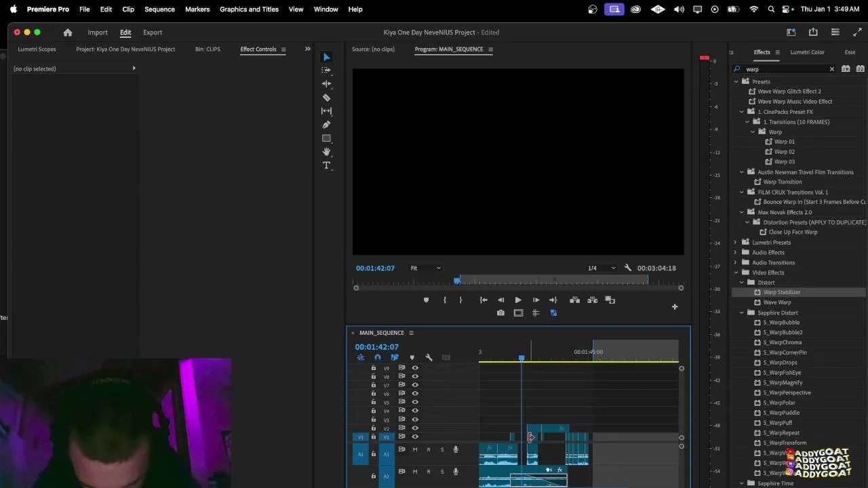Expand the Audio Effects folder

(736, 253)
